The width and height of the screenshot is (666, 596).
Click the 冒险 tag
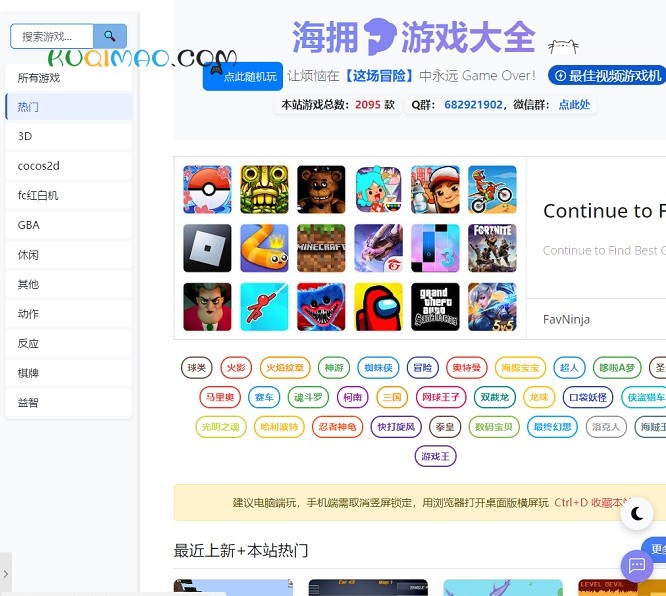tap(423, 367)
